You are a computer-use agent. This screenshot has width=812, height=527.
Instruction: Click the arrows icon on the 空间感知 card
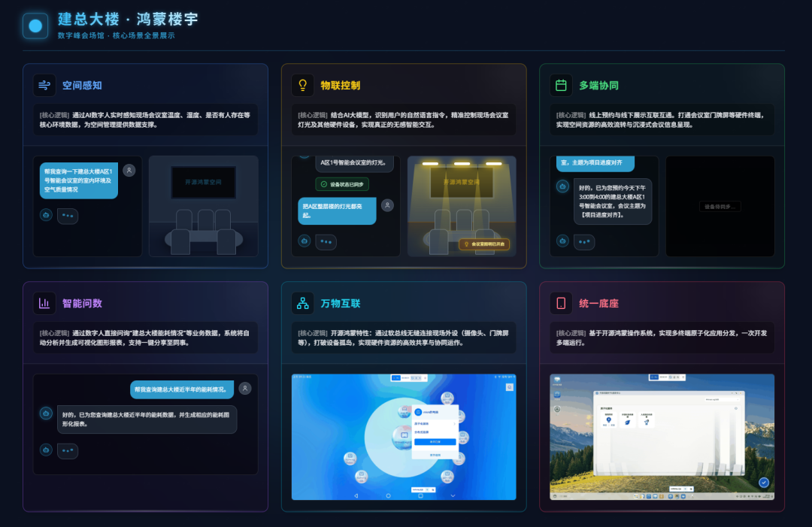pyautogui.click(x=44, y=85)
